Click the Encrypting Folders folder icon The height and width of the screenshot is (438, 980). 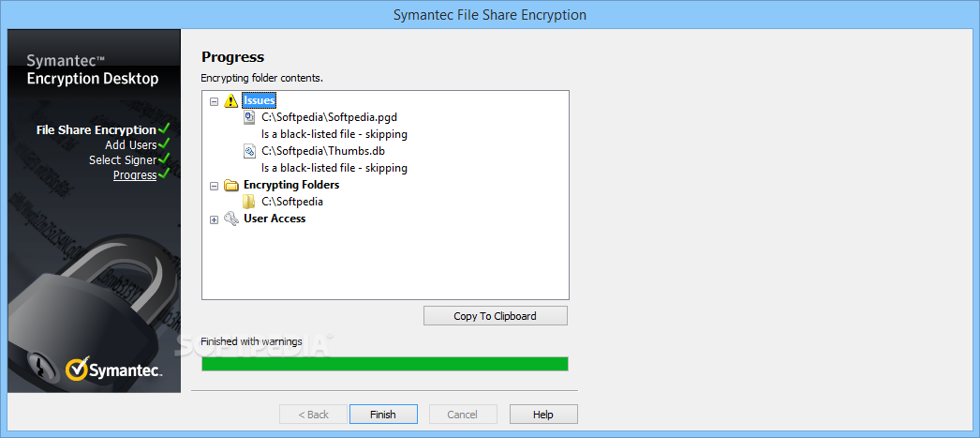coord(231,185)
